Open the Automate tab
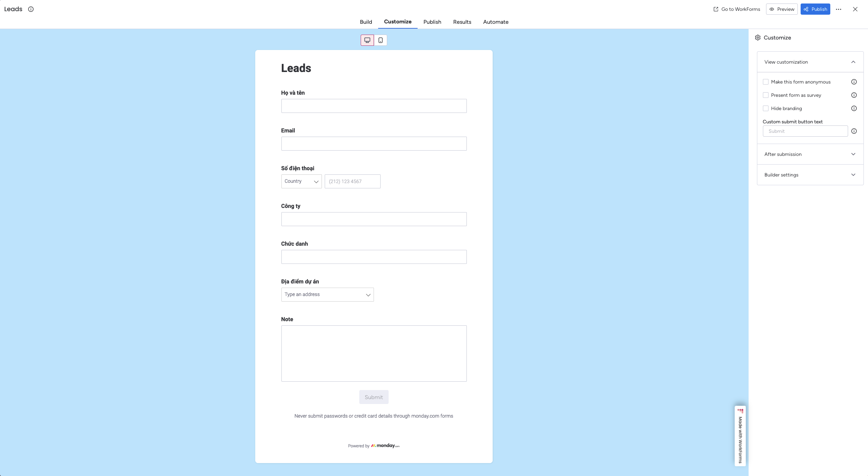This screenshot has width=868, height=476. tap(495, 22)
